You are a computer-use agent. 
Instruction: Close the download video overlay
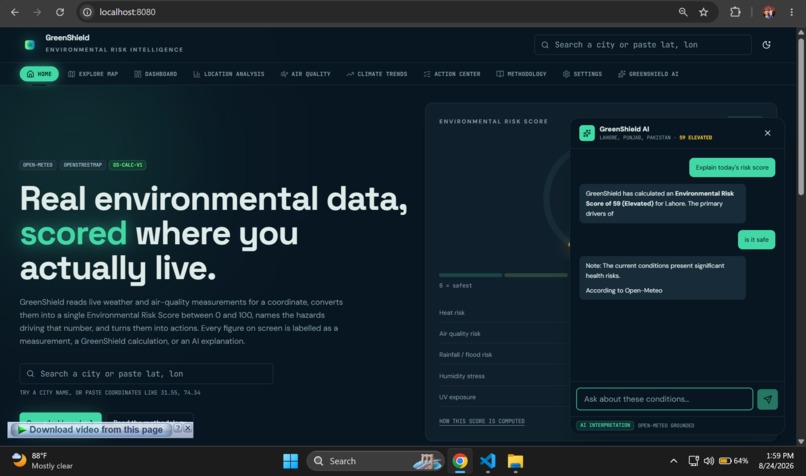188,428
